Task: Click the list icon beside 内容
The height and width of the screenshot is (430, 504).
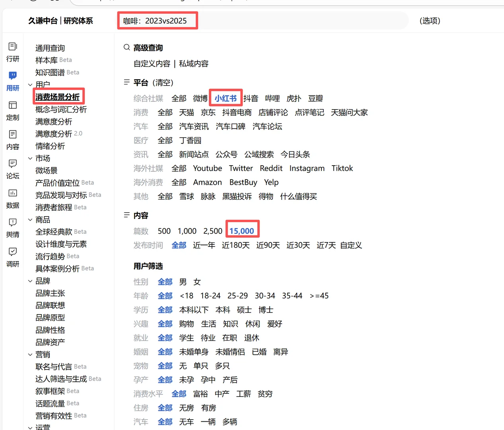Action: [x=127, y=215]
